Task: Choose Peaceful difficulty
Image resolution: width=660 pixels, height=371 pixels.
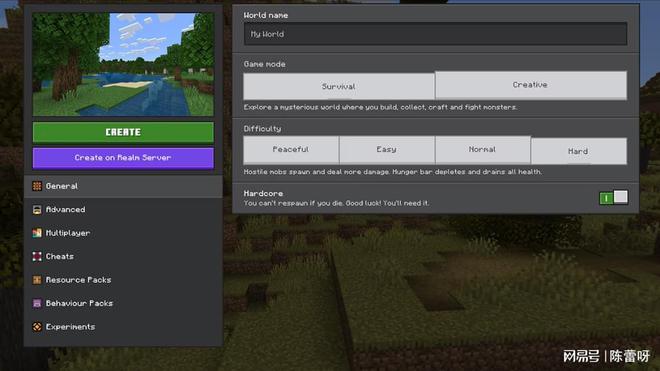Action: [291, 149]
